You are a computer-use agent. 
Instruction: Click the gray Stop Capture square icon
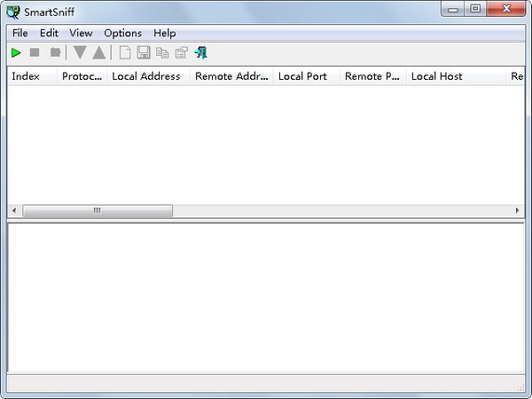[35, 52]
